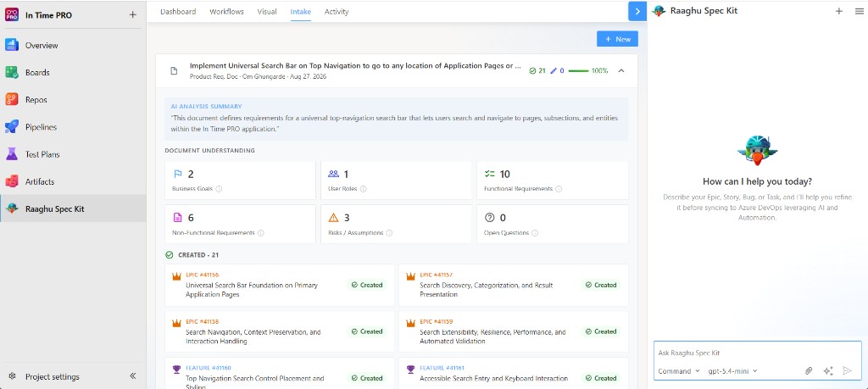Viewport: 868px width, 389px height.
Task: Switch to the Activity tab
Action: (337, 12)
